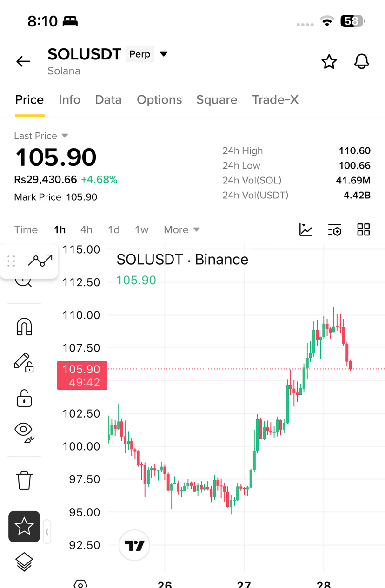Open the chart indicators line icon

click(306, 229)
